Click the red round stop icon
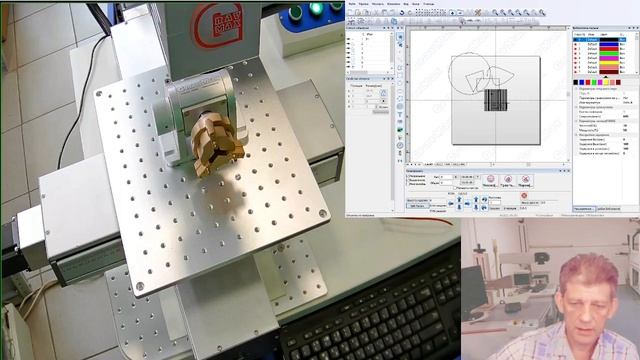The width and height of the screenshot is (640, 360). coord(524,196)
